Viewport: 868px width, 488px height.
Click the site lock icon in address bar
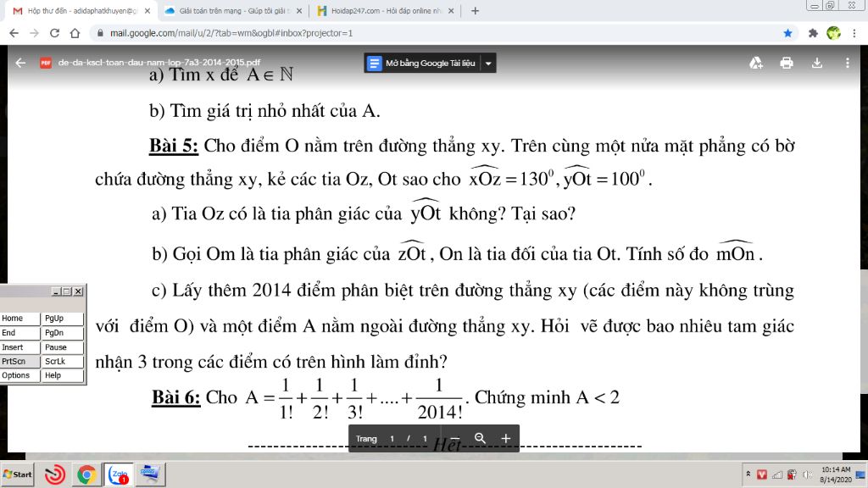(x=100, y=33)
